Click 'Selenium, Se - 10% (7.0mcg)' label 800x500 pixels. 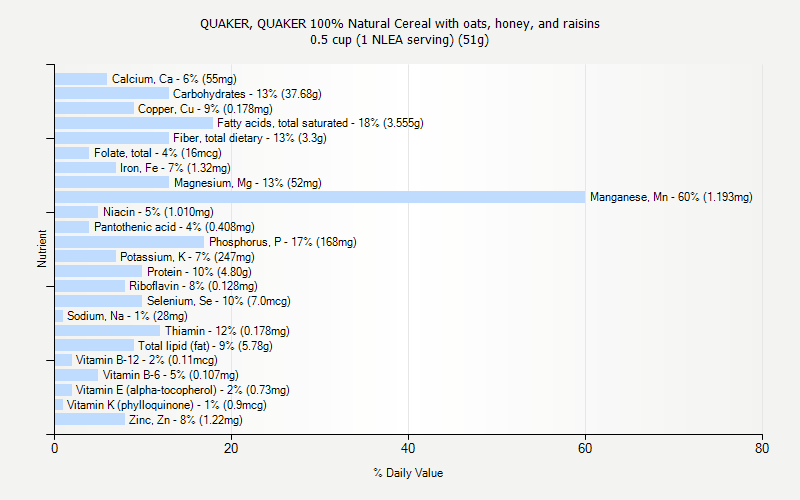click(218, 301)
